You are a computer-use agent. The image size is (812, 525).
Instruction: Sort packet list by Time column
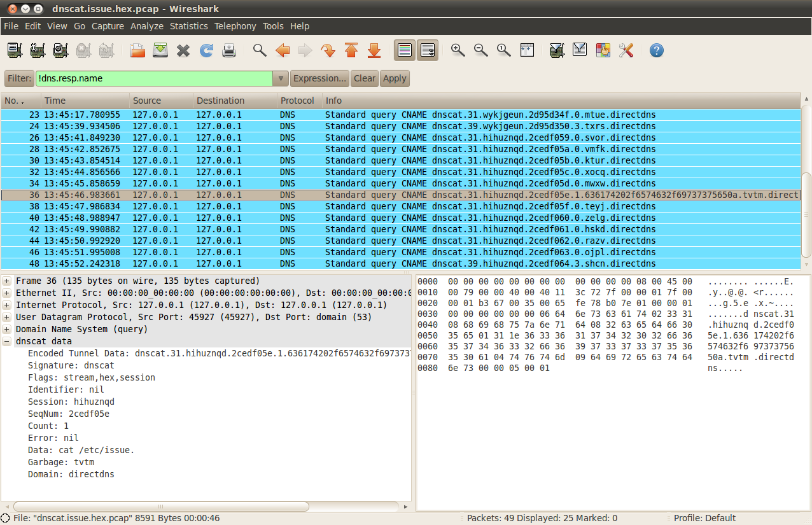[85, 101]
